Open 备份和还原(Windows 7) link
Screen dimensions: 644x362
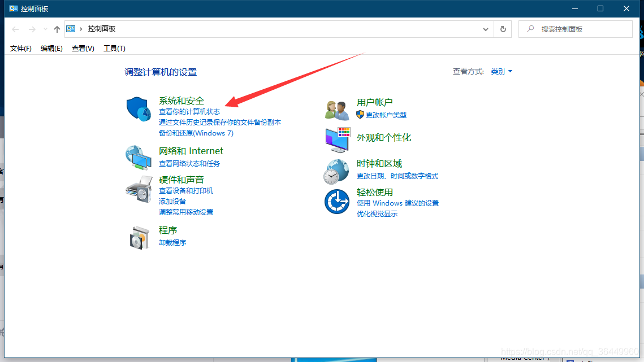tap(196, 133)
